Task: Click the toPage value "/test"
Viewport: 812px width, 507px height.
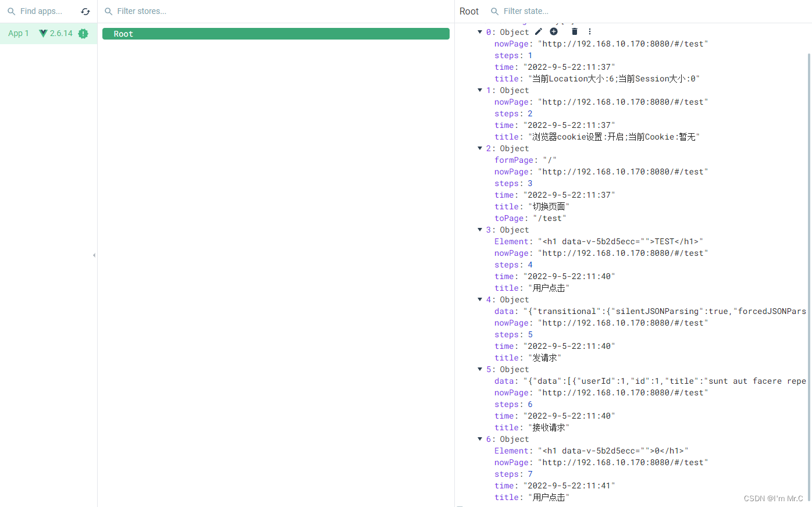Action: (x=550, y=218)
